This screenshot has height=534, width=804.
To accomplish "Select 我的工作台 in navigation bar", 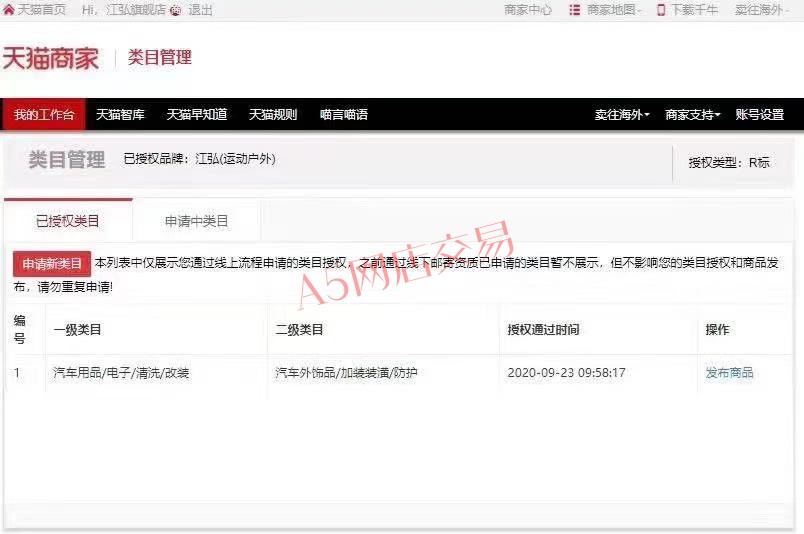I will pos(44,114).
